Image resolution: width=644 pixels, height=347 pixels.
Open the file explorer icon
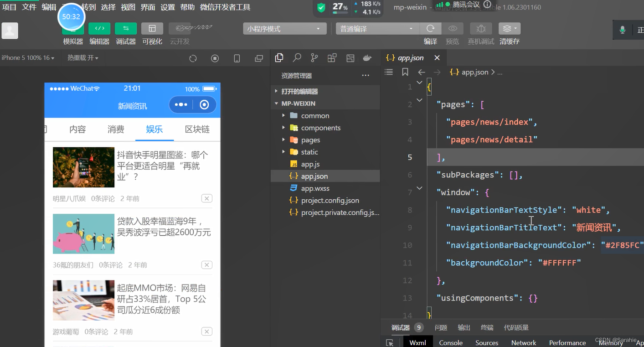pos(279,58)
